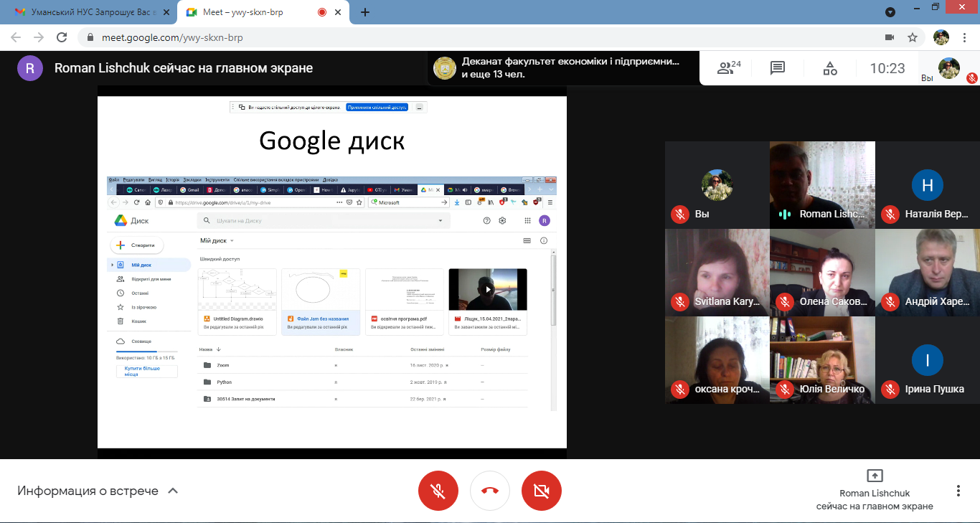The image size is (980, 523).
Task: Open the participants list showing 24 people
Action: pos(728,68)
